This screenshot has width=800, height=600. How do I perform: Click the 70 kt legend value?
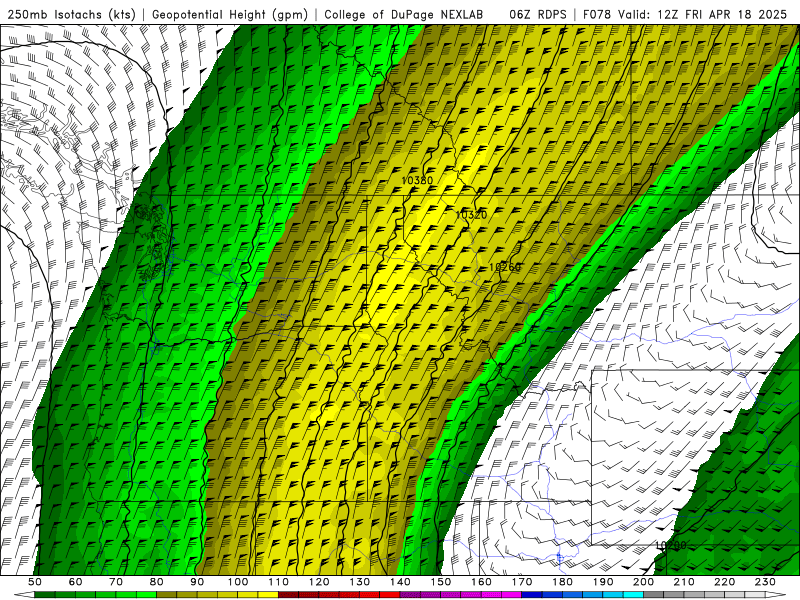point(116,582)
